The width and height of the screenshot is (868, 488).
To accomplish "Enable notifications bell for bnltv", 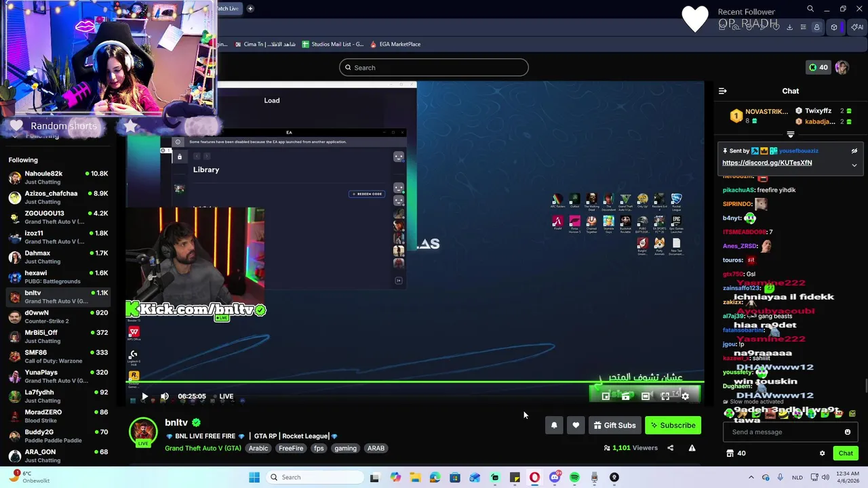I will [554, 426].
